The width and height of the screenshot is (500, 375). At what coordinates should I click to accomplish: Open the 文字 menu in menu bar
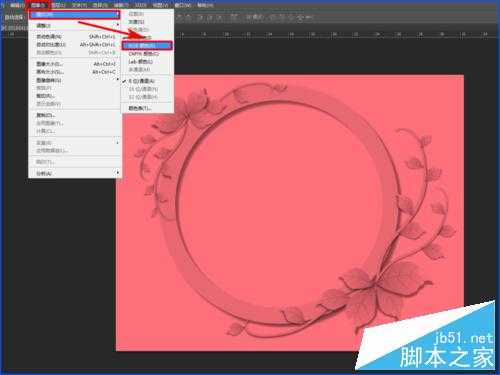coord(79,5)
